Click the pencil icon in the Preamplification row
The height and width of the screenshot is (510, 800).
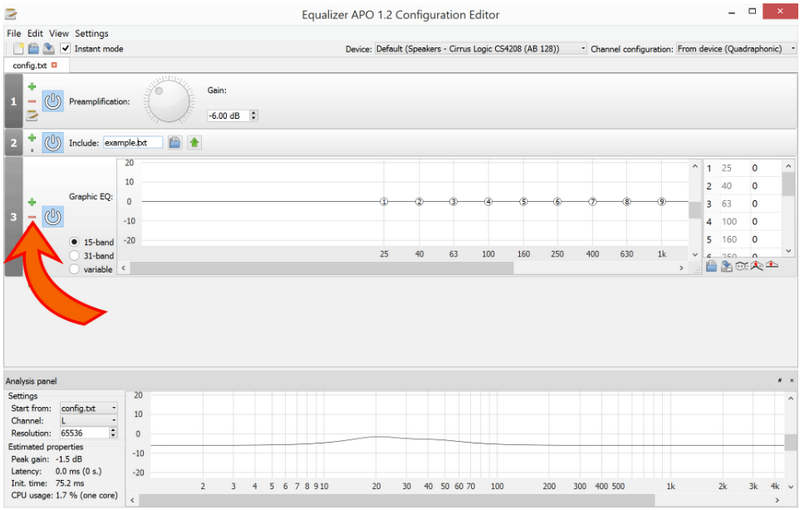click(32, 116)
